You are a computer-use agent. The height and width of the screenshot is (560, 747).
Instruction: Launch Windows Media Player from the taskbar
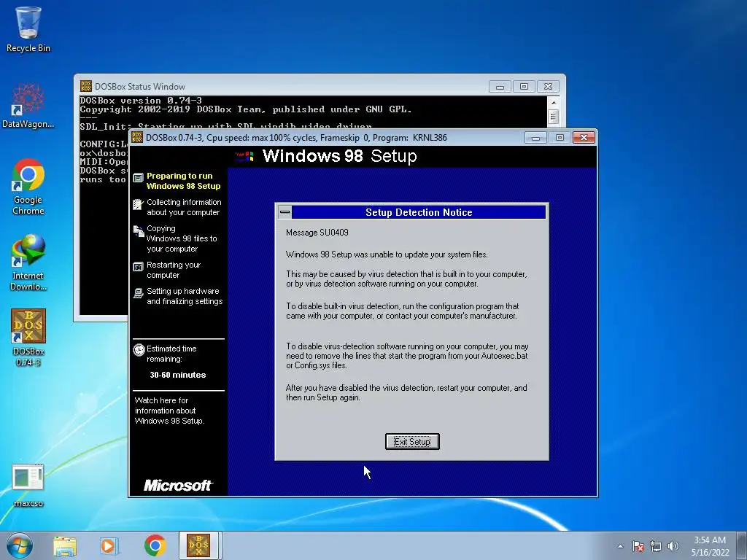(x=109, y=545)
